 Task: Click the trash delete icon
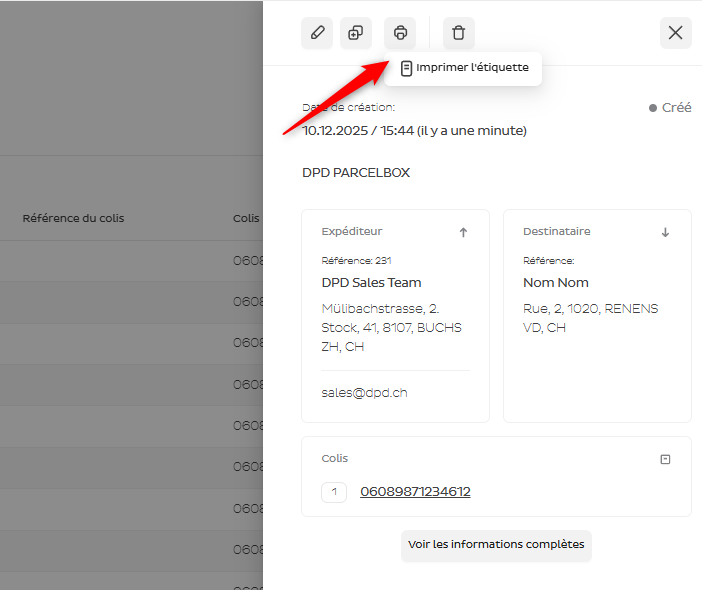pos(459,33)
